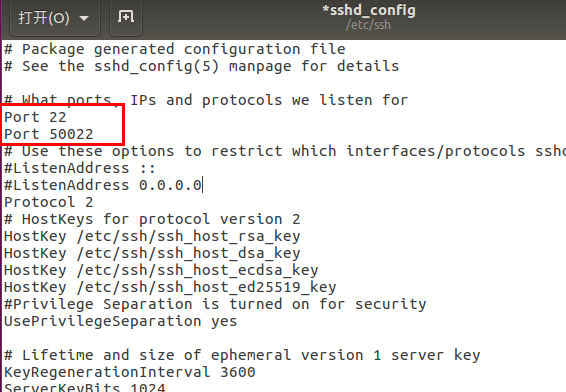Click the KeyRegenerationInterval 3600 line
The image size is (566, 392).
[x=130, y=372]
